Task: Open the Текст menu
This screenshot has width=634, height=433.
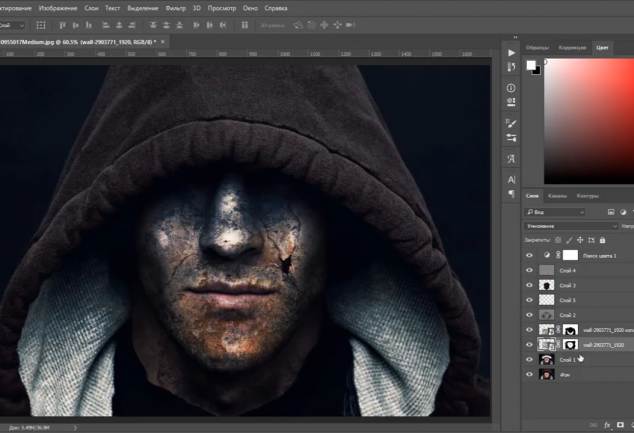Action: click(x=112, y=8)
